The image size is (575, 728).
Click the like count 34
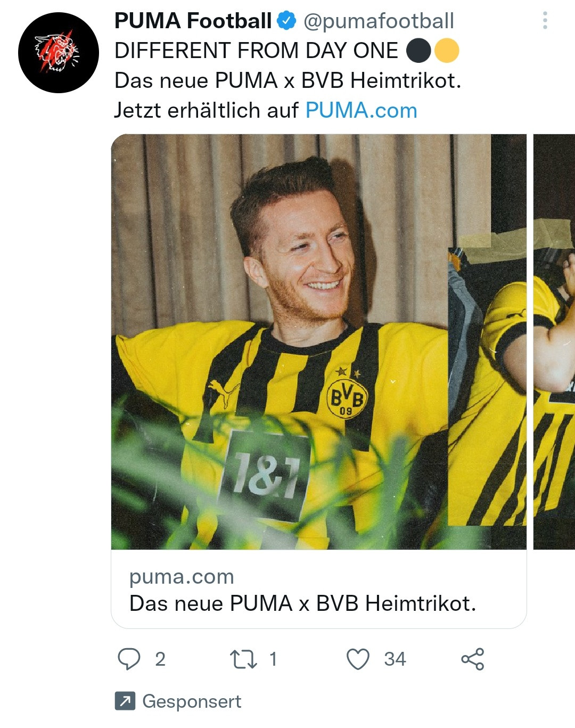click(x=395, y=659)
